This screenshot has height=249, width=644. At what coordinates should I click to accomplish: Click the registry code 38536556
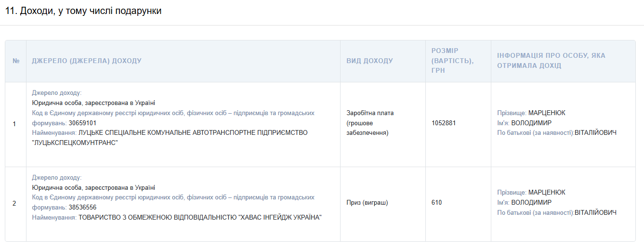(82, 208)
